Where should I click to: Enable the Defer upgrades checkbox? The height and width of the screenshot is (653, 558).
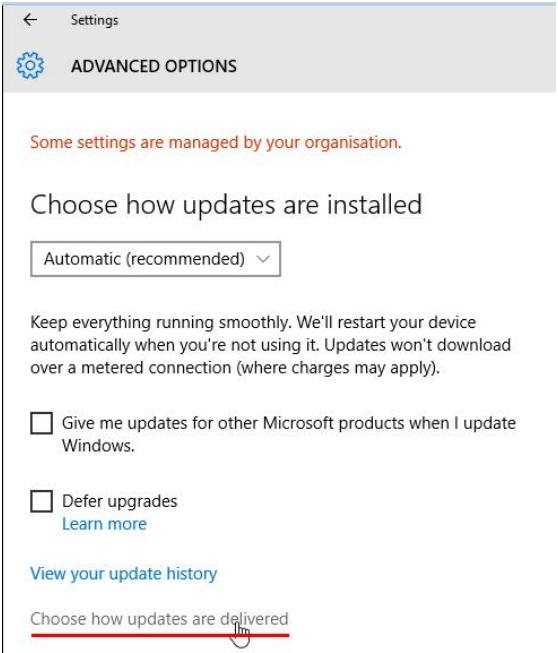point(42,501)
